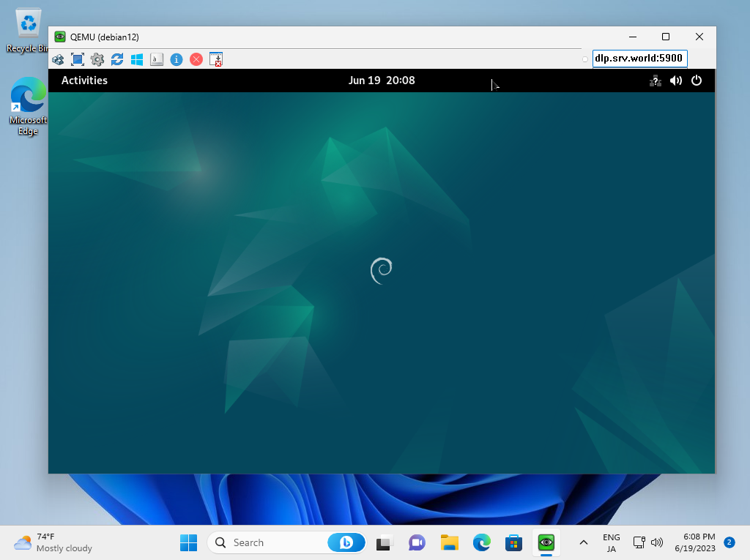Show connection info via blue info icon

pos(177,59)
